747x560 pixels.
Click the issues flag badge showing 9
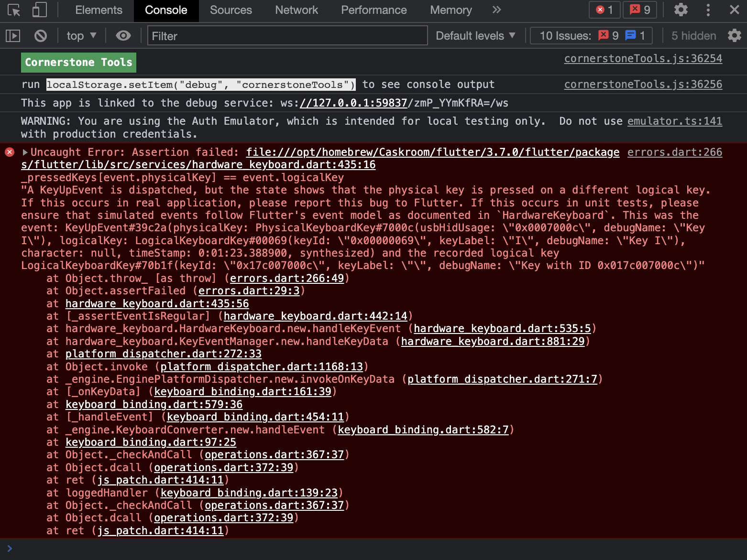(x=639, y=10)
